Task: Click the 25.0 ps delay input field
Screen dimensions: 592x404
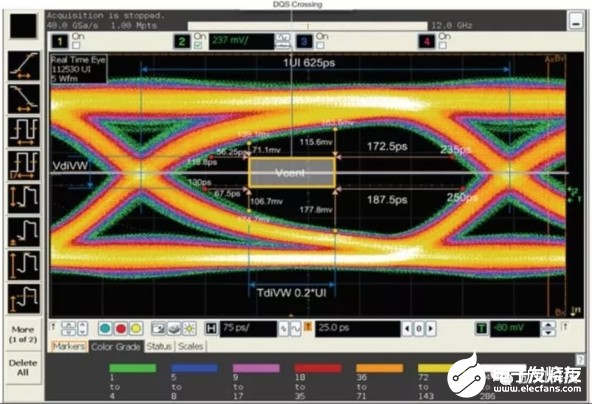Action: 358,328
